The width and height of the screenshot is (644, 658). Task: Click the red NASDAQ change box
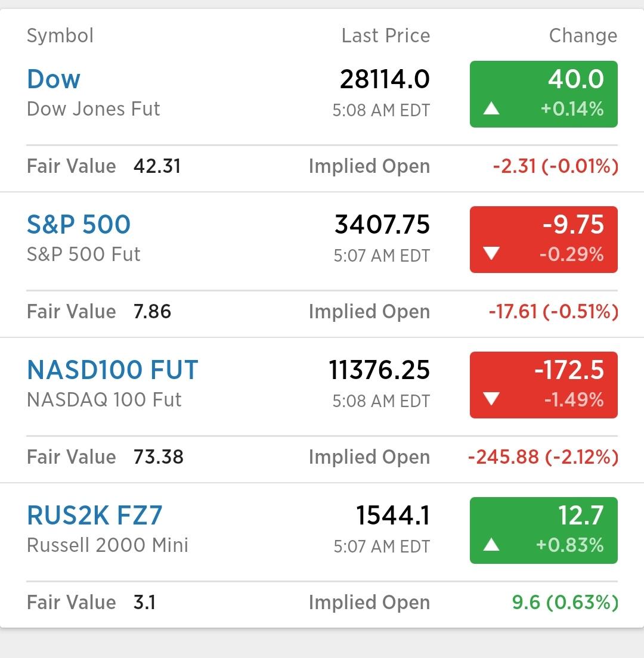[543, 384]
